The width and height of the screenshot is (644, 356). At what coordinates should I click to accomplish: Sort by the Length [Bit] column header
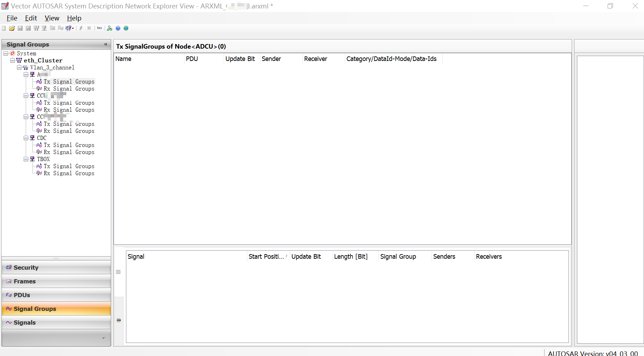pyautogui.click(x=355, y=257)
